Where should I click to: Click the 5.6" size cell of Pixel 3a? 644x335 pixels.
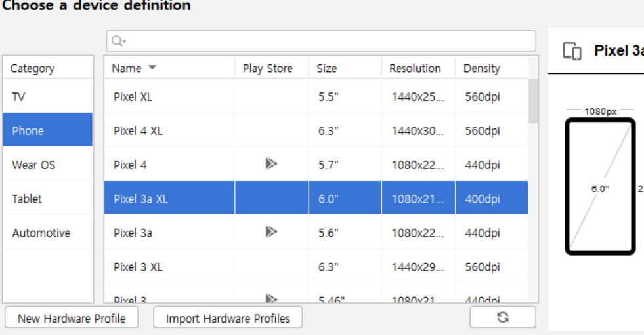point(345,233)
